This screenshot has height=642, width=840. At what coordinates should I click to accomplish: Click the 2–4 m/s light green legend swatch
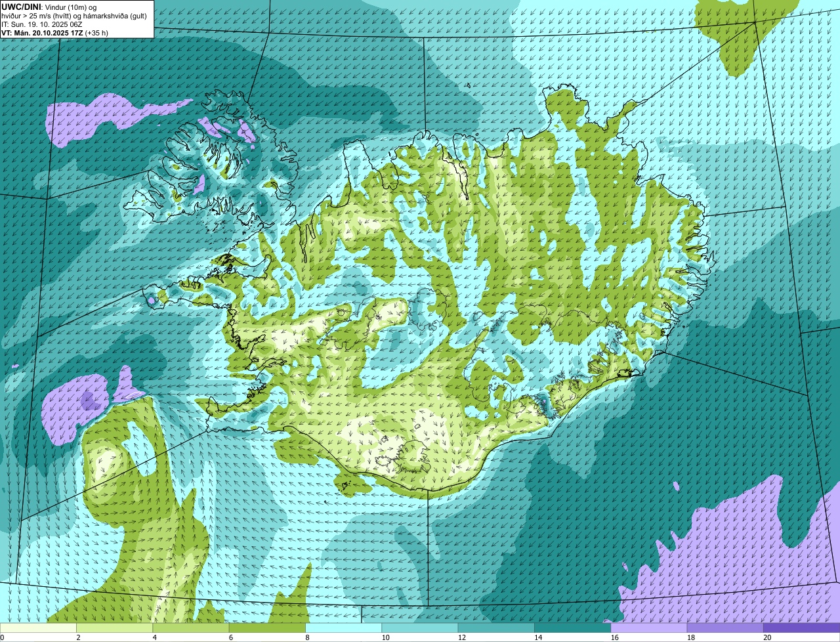[x=115, y=628]
